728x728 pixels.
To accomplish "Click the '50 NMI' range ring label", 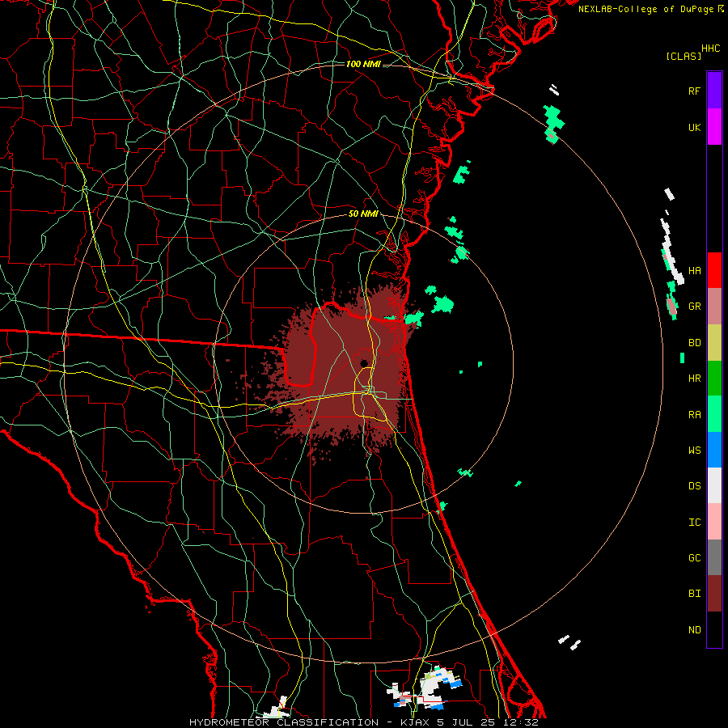I will coord(363,214).
